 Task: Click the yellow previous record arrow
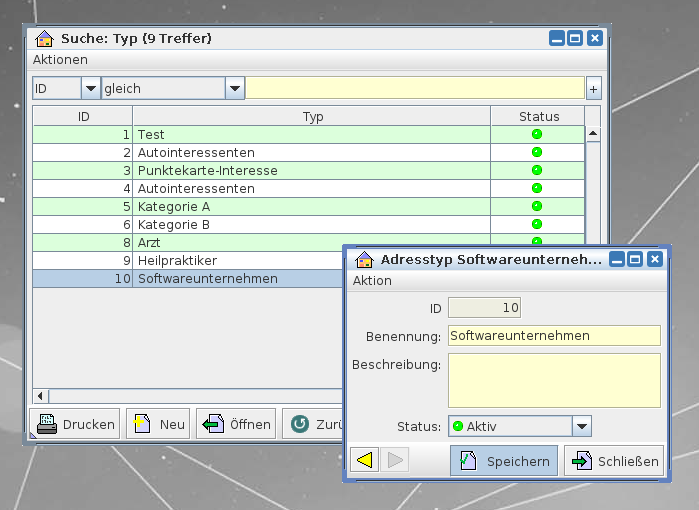coord(364,460)
